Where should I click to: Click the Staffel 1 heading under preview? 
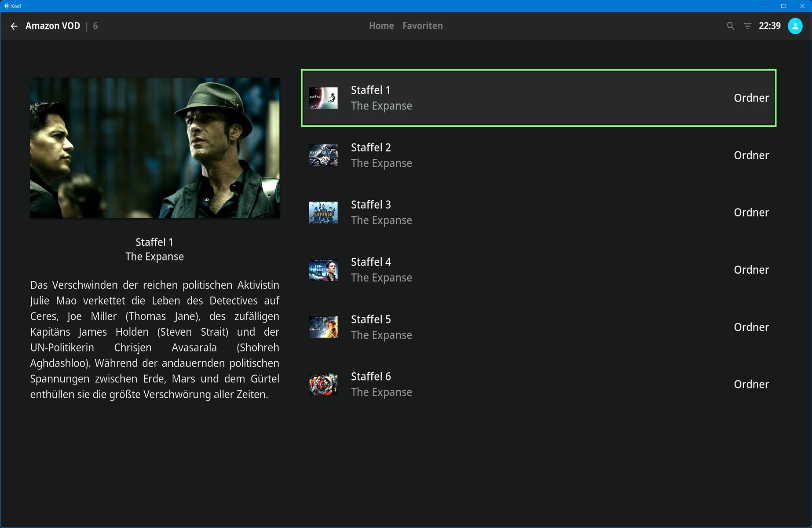[x=154, y=242]
